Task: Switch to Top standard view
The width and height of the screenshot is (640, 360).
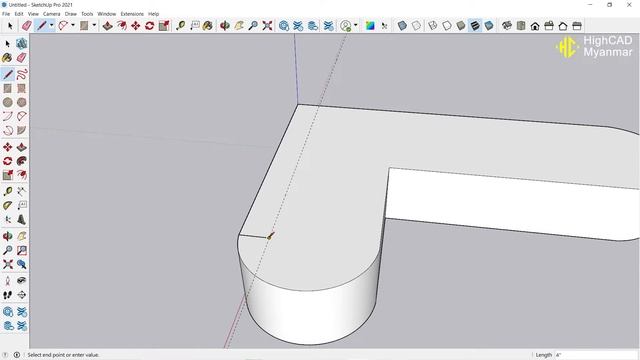Action: [521, 26]
